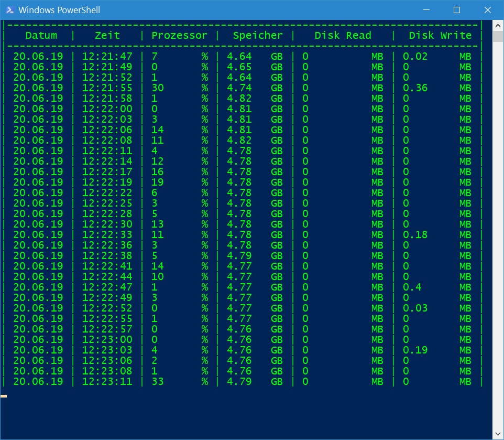Click the time value 12:21:47
The image size is (504, 440).
point(107,56)
